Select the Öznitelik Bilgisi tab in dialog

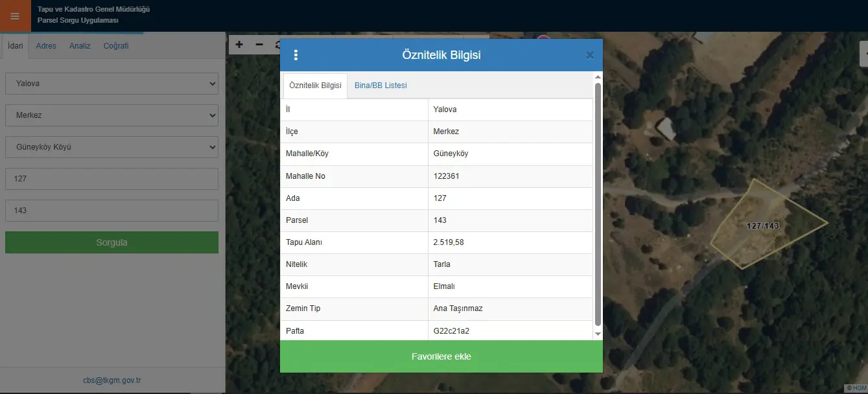pos(315,86)
